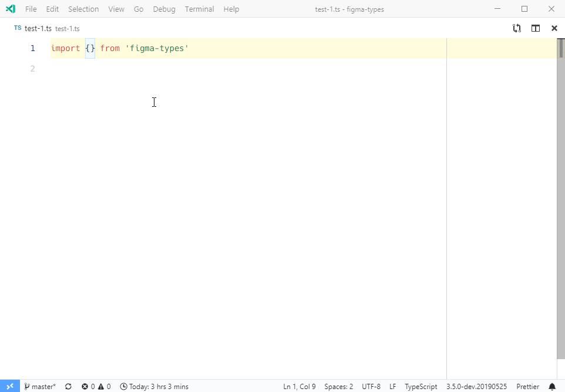Change end of line sequence LF
565x392 pixels.
[x=392, y=386]
